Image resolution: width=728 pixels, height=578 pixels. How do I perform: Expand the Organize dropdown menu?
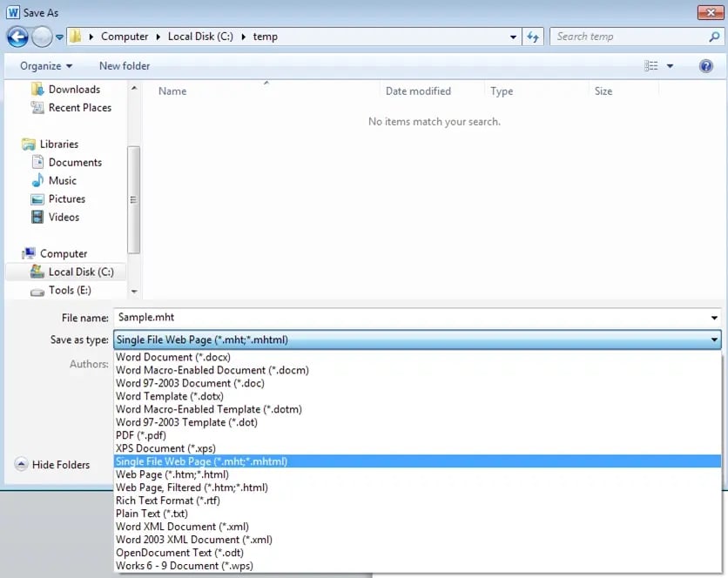click(x=46, y=66)
